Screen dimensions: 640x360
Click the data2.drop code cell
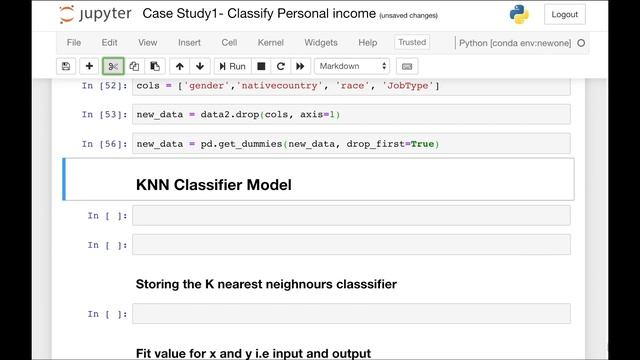coord(351,114)
